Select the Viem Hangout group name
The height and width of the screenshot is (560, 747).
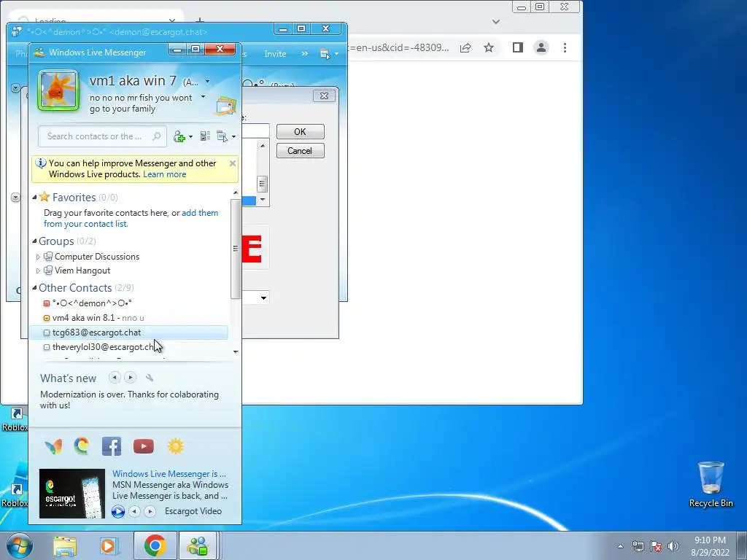[82, 271]
